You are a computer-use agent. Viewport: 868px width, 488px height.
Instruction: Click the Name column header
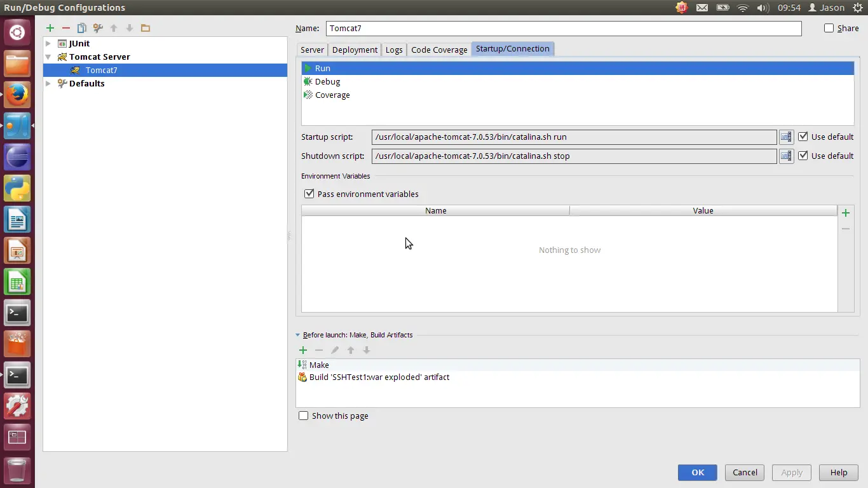(436, 210)
